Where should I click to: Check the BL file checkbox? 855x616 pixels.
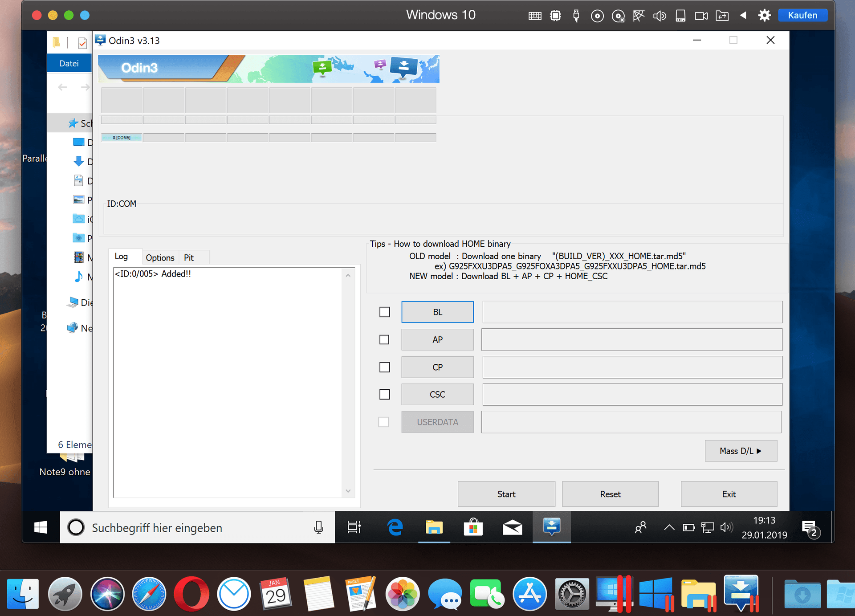tap(385, 312)
